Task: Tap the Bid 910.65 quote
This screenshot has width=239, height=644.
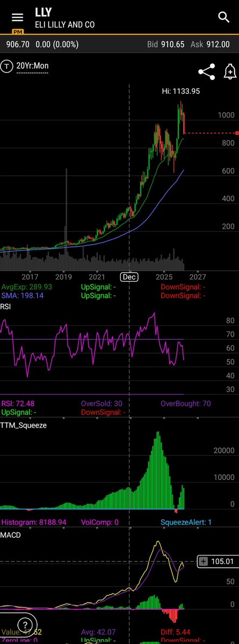Action: 166,45
